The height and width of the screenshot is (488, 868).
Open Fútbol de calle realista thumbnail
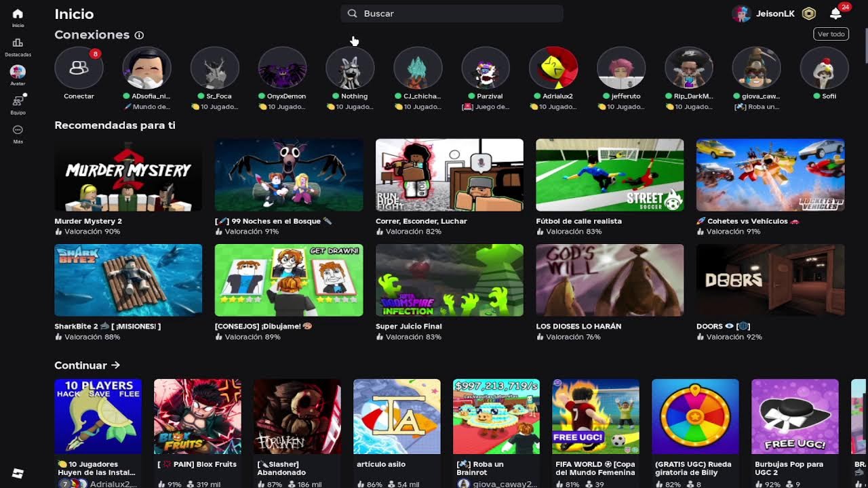click(x=610, y=175)
